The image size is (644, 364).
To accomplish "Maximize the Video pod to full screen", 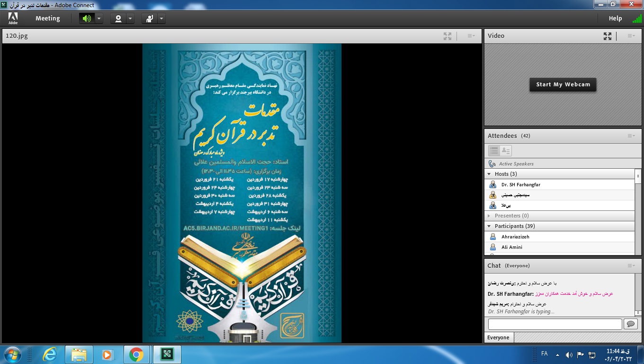I will click(608, 36).
